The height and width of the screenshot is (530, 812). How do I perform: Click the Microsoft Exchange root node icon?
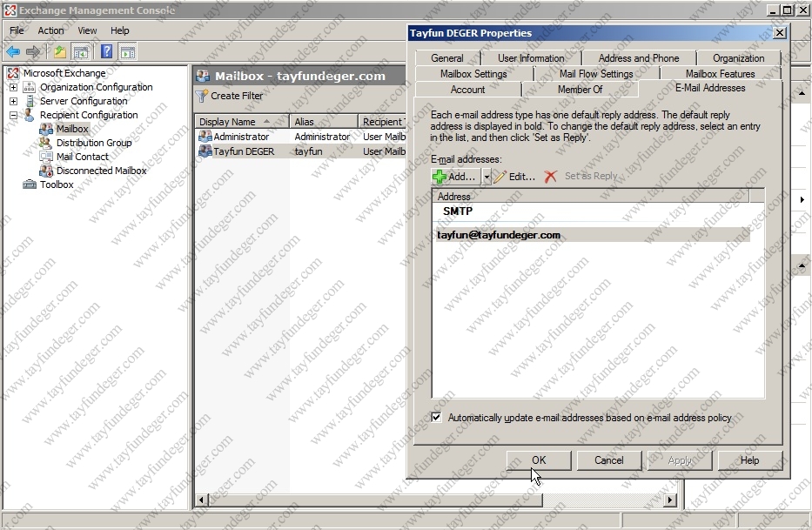click(13, 73)
